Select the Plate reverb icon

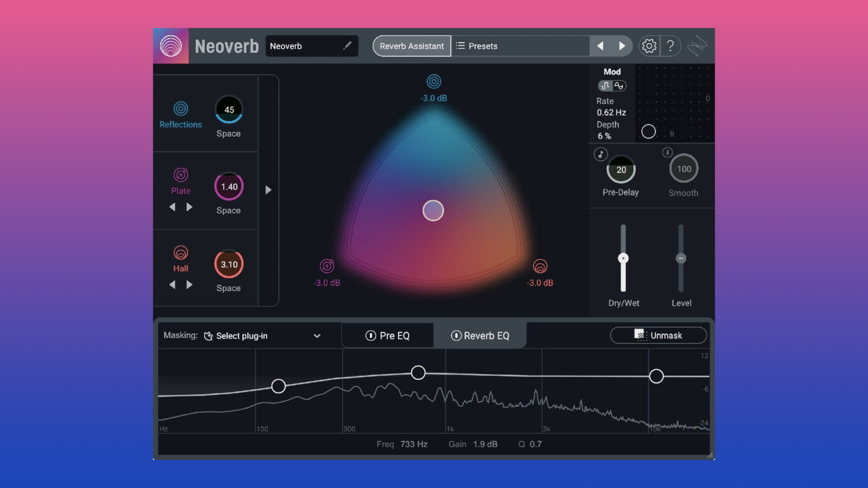180,174
